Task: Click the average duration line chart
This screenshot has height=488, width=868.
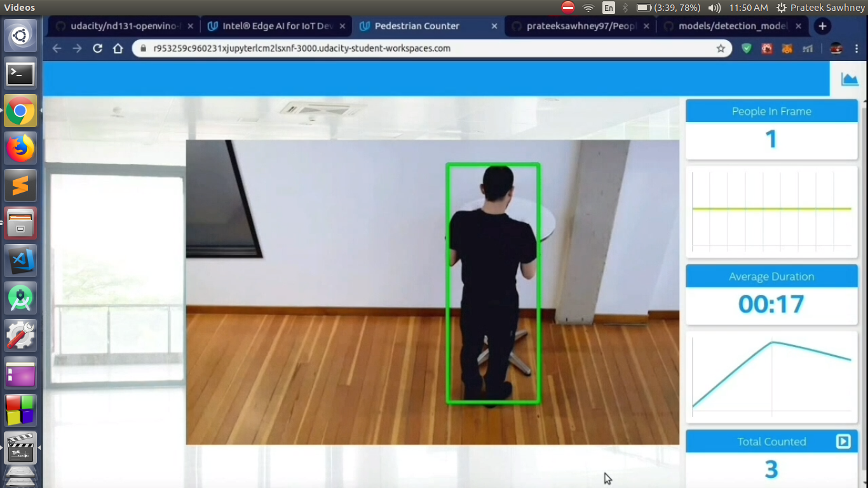Action: pyautogui.click(x=771, y=377)
